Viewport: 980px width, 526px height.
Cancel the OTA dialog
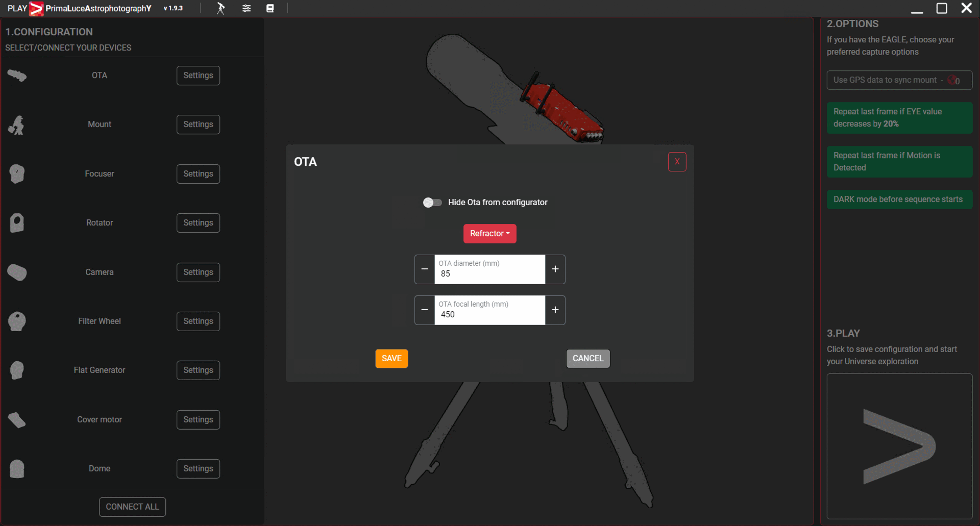[x=588, y=359]
